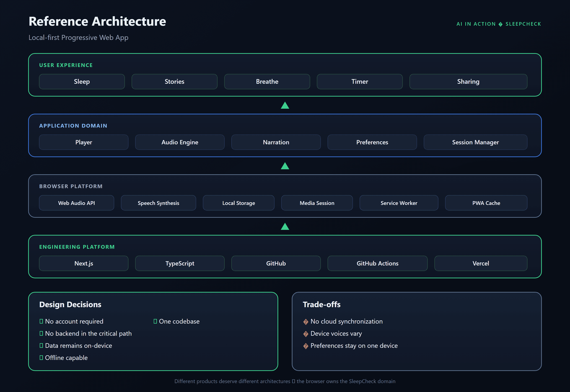Select the Player component box

pos(84,142)
